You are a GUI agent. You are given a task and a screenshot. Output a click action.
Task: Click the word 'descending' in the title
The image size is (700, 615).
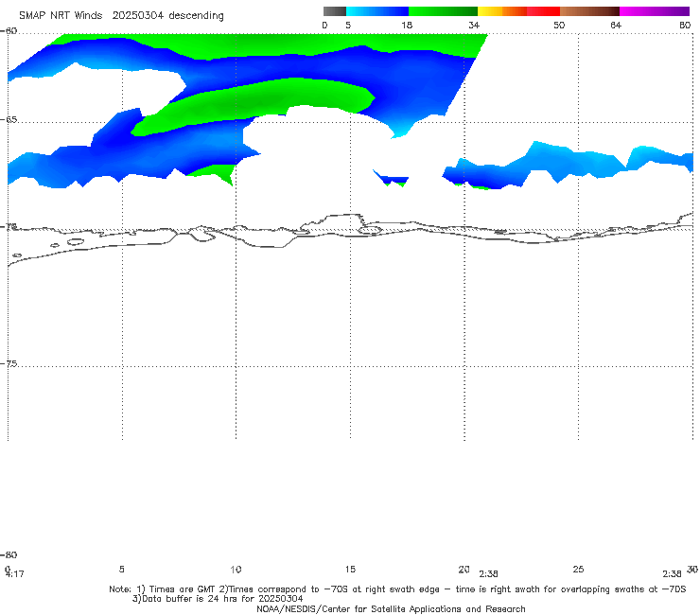[x=196, y=16]
